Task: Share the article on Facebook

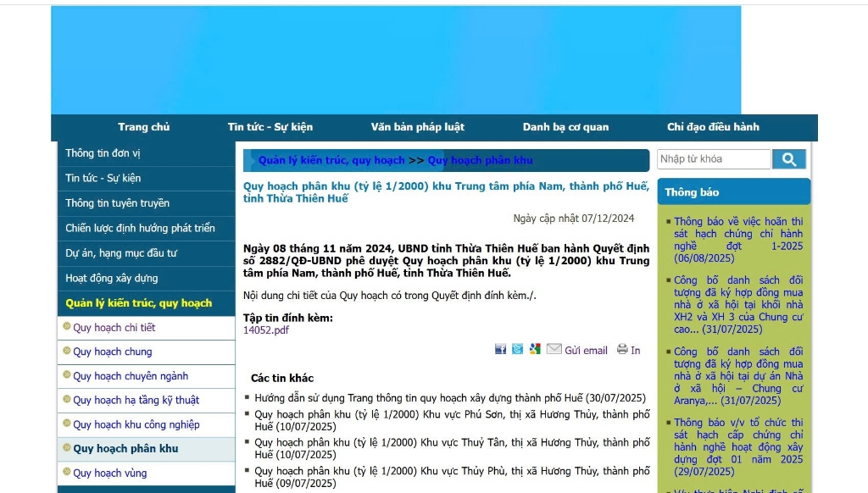Action: 500,349
